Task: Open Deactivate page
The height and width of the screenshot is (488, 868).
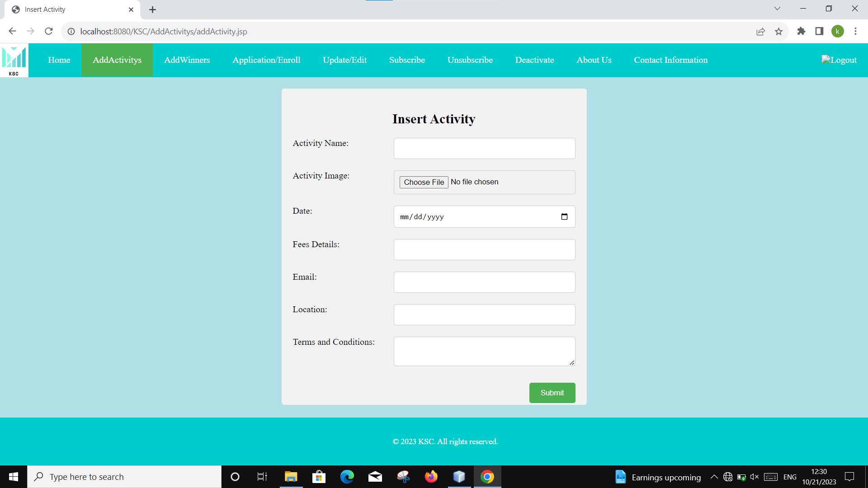Action: 534,60
